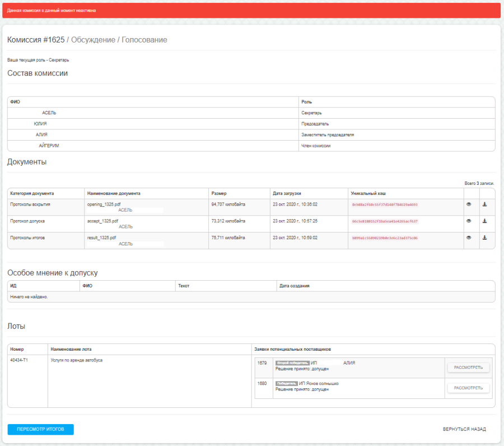Image resolution: width=504 pixels, height=446 pixels.
Task: Download the result_1325.pdf file
Action: pos(485,238)
